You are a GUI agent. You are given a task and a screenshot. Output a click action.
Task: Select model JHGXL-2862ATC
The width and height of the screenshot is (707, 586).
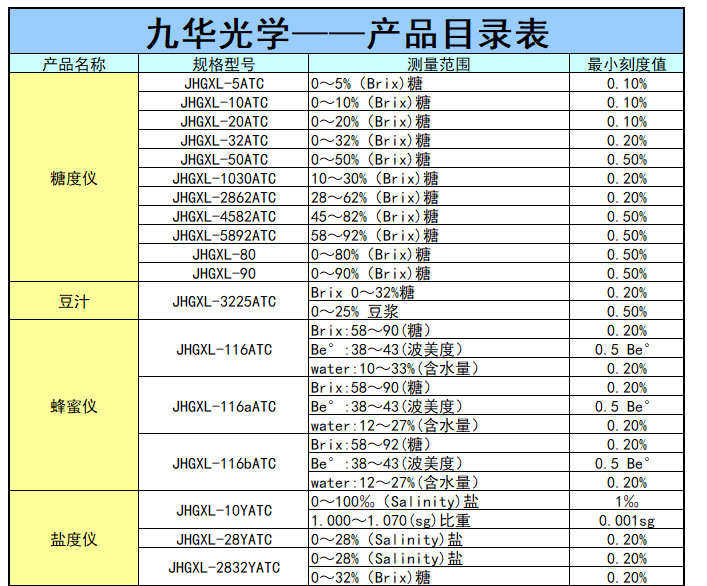(224, 197)
